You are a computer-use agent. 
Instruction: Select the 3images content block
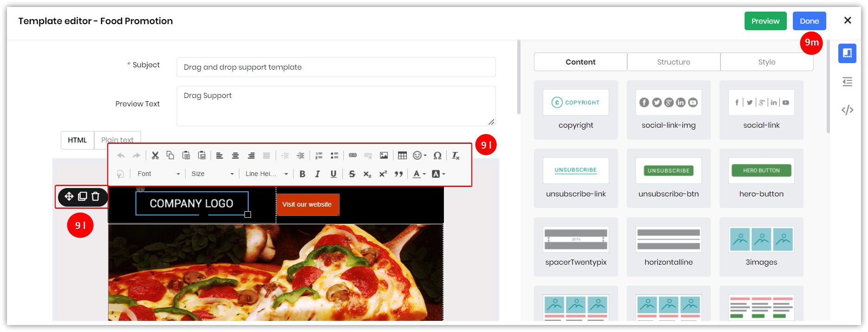(761, 247)
